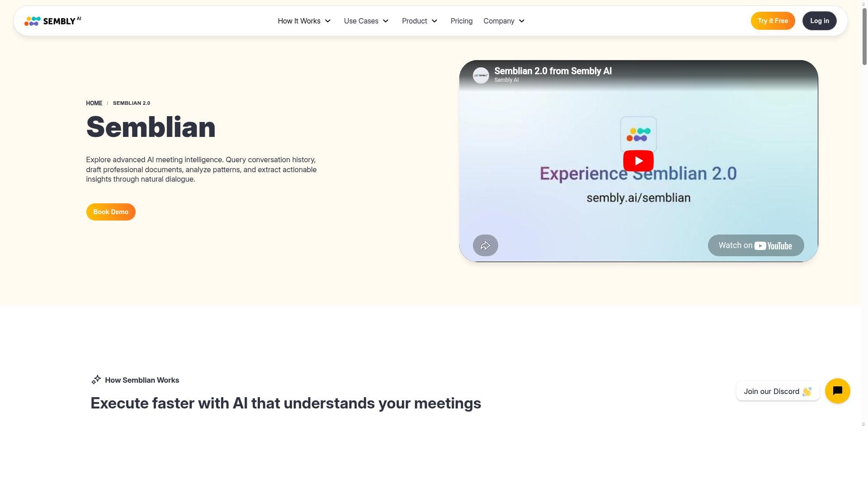Image resolution: width=868 pixels, height=488 pixels.
Task: Click the Semblian main heading
Action: [151, 127]
